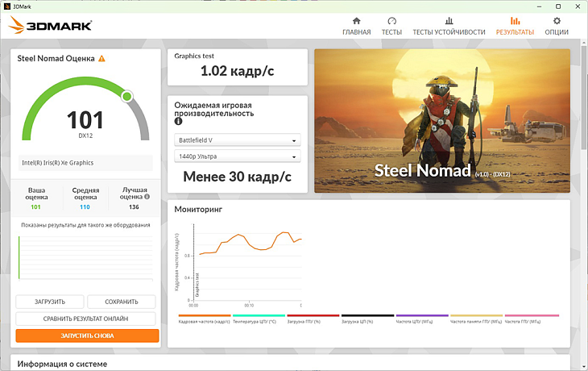The image size is (588, 371).
Task: Go to the Главная home tab
Action: click(356, 26)
